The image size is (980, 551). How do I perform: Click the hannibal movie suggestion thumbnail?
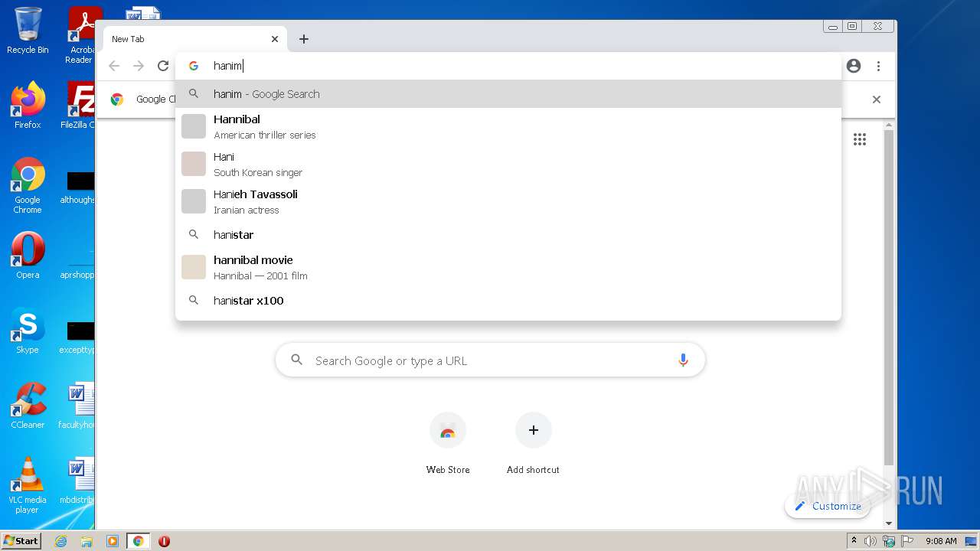[x=194, y=267]
